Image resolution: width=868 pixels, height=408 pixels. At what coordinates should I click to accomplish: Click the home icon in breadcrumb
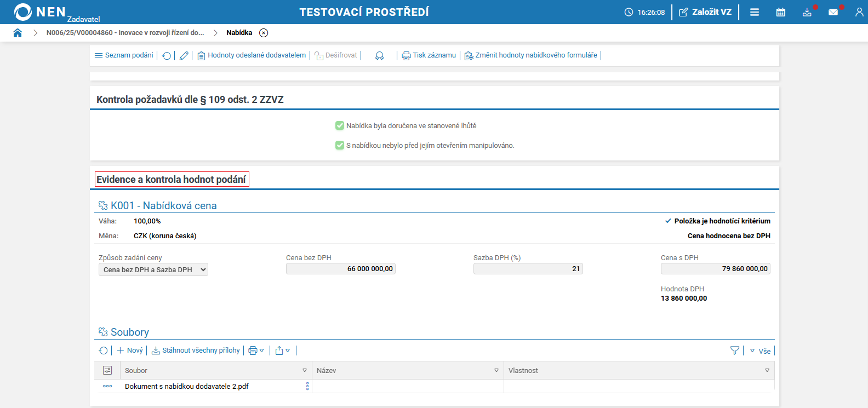point(18,33)
